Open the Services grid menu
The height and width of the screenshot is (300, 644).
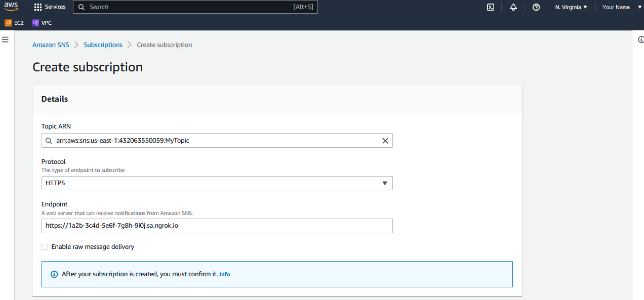(38, 7)
